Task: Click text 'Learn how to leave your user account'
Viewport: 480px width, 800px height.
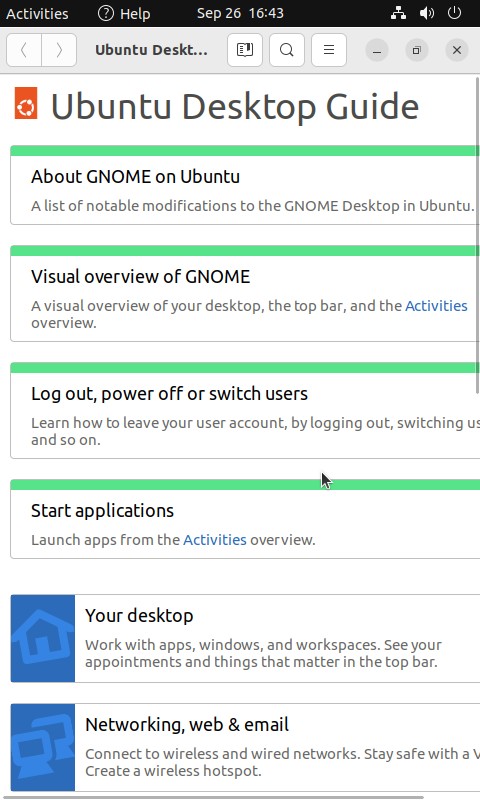Action: 159,423
